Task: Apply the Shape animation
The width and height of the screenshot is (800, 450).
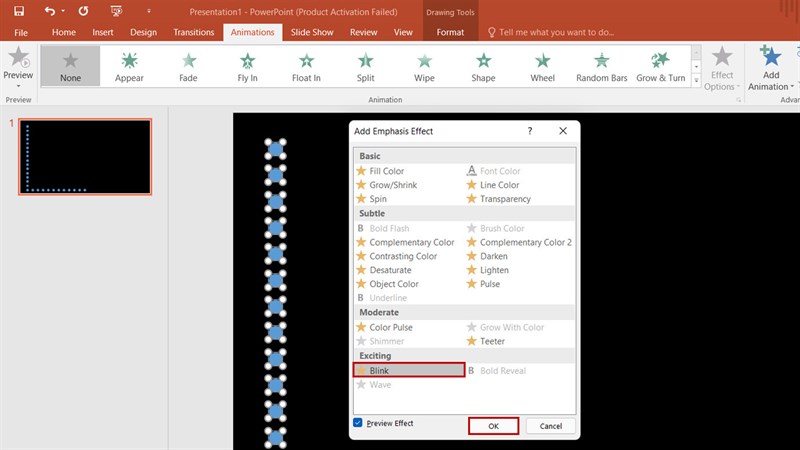Action: point(483,66)
